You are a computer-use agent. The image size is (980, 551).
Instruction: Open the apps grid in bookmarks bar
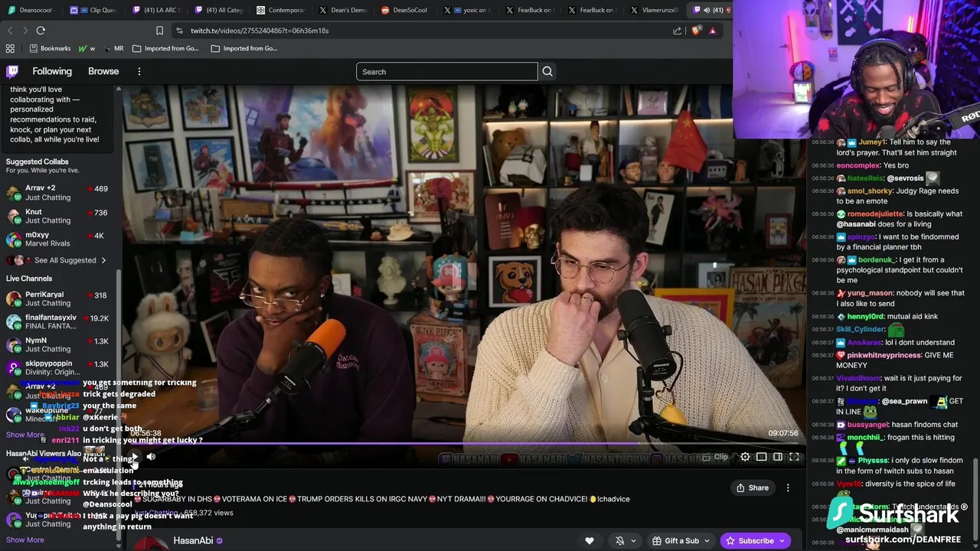point(10,48)
